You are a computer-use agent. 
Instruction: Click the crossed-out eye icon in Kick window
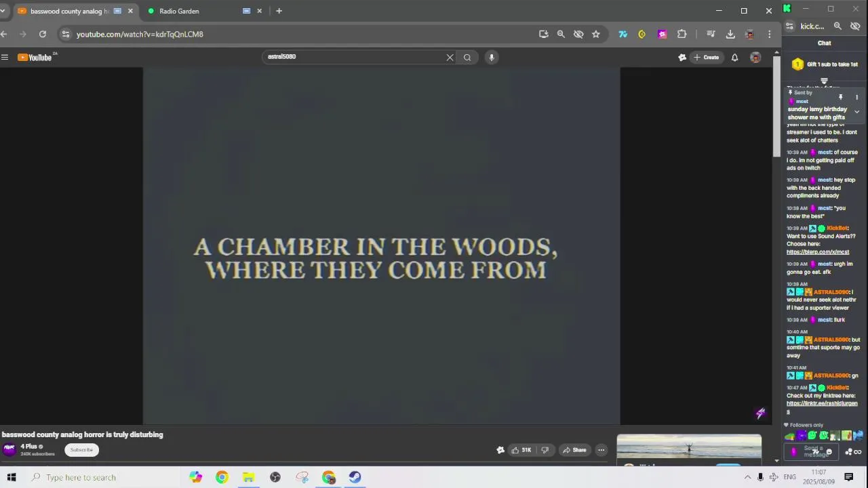click(x=855, y=26)
